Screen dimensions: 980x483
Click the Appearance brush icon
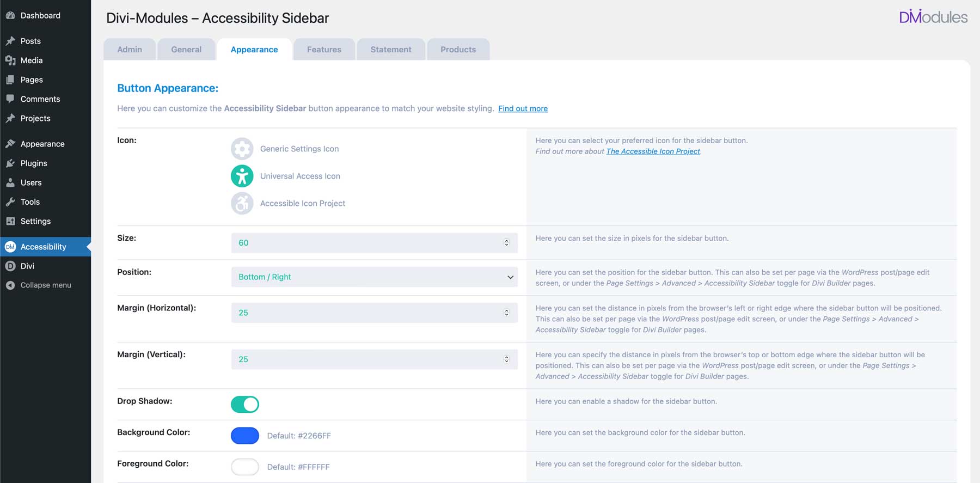pos(10,144)
